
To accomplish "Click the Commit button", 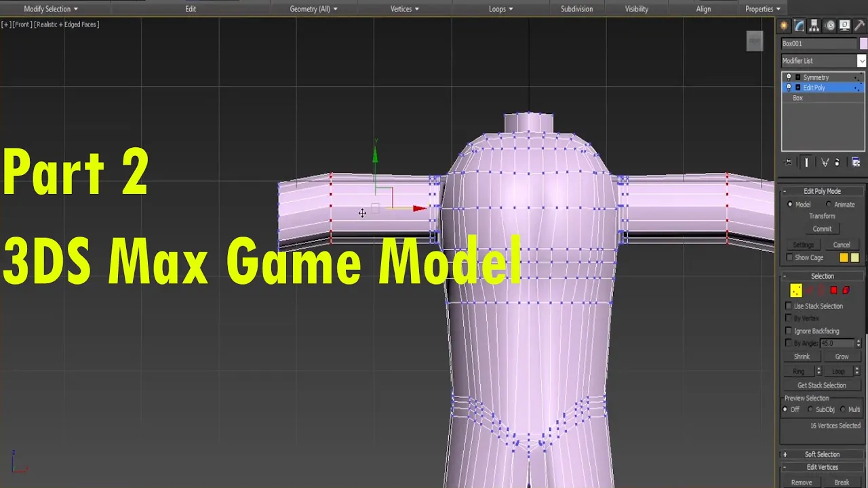I will 822,229.
